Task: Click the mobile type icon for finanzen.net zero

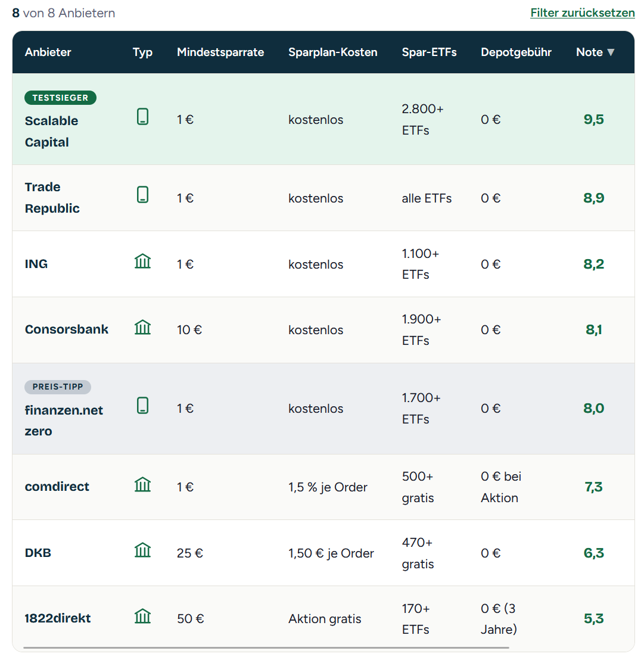Action: 143,405
